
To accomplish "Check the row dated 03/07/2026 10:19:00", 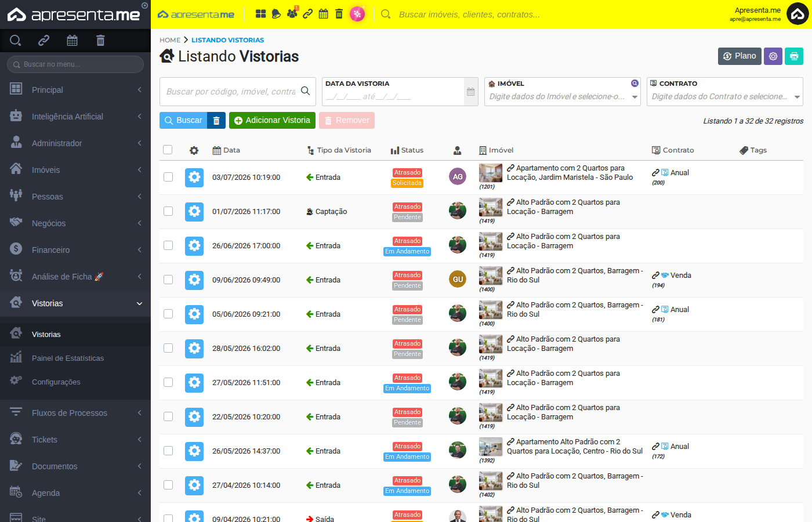I will (x=168, y=177).
